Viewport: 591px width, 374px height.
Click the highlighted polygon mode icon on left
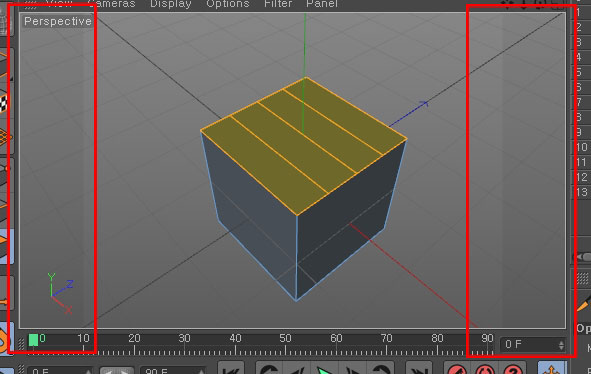point(6,245)
